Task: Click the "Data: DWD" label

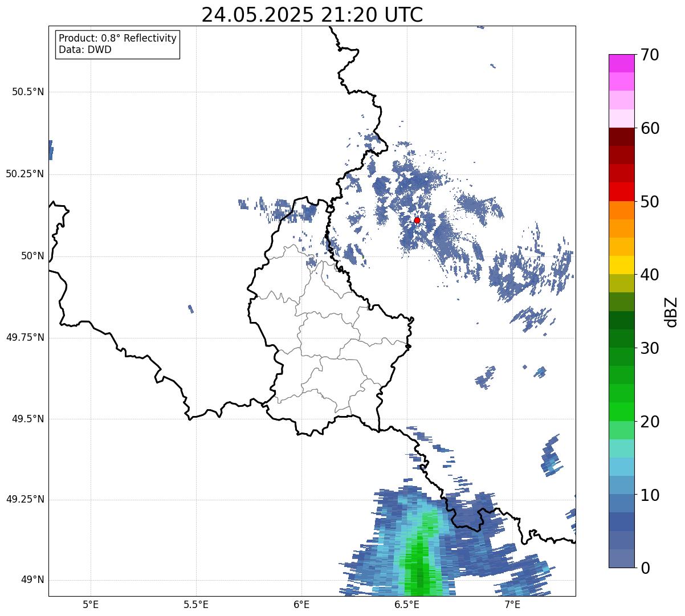Action: (85, 50)
